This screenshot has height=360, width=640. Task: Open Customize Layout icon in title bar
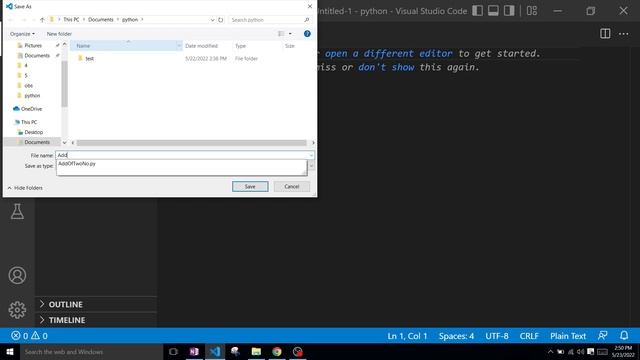click(532, 11)
